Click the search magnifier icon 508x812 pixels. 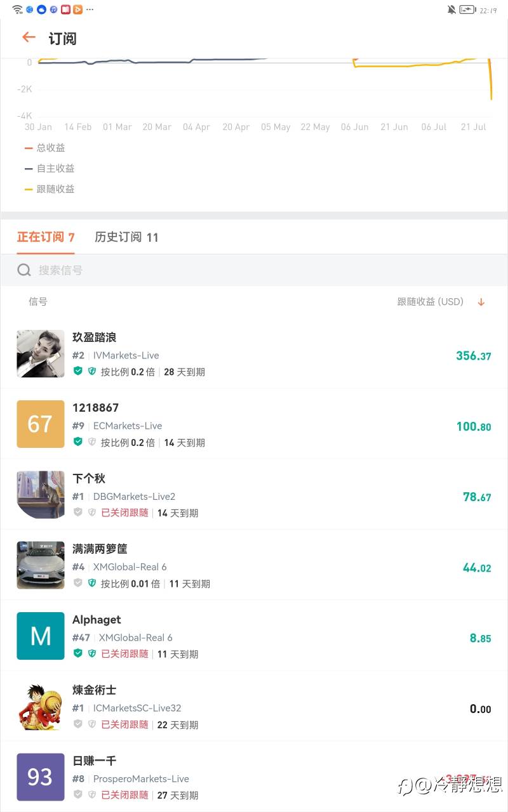tap(24, 270)
